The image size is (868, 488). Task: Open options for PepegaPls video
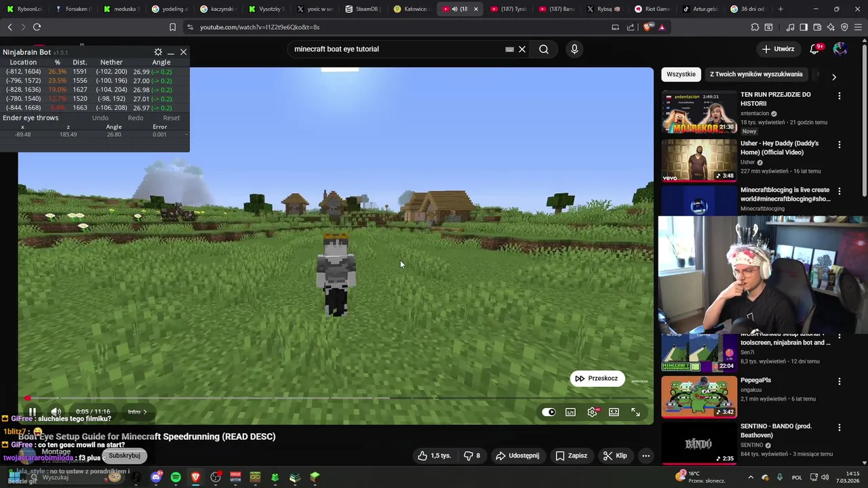point(840,382)
